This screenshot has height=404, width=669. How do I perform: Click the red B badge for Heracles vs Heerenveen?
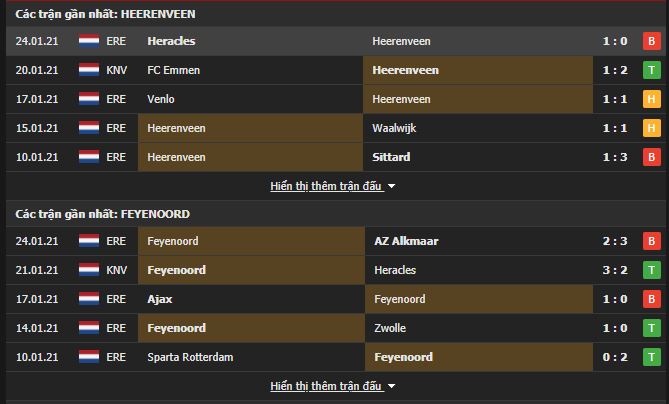652,41
